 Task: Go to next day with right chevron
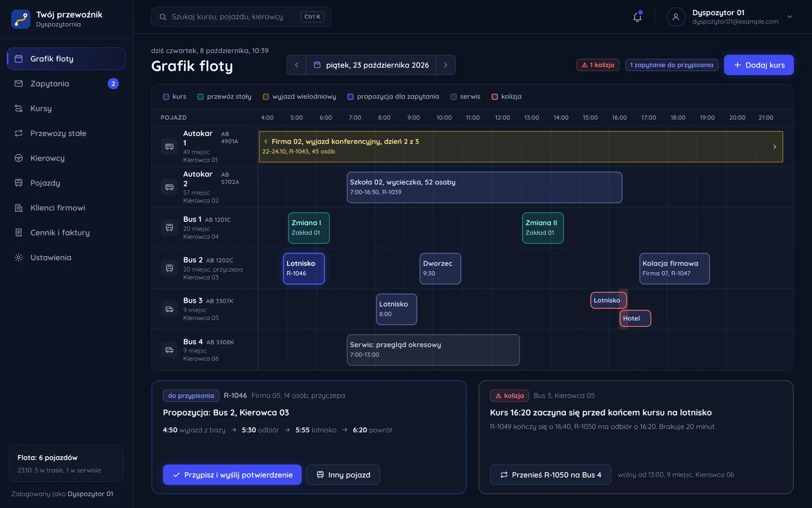(x=446, y=65)
